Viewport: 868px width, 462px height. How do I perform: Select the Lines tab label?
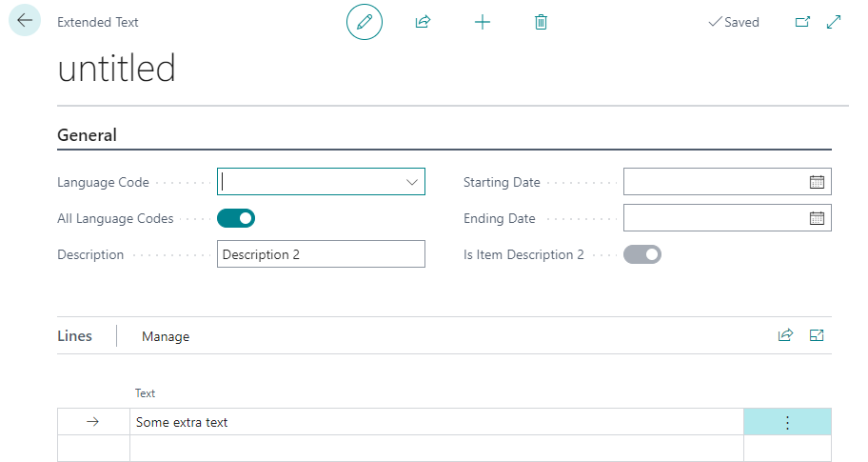[75, 335]
